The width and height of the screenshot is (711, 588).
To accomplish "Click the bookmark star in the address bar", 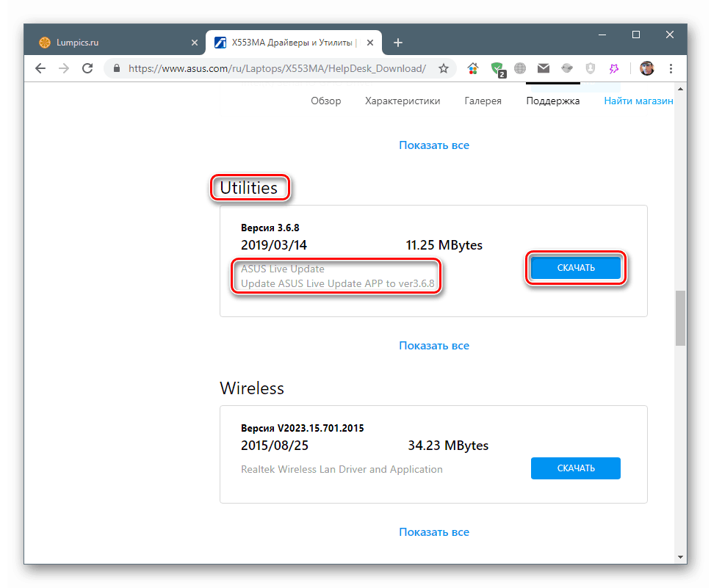I will 444,68.
